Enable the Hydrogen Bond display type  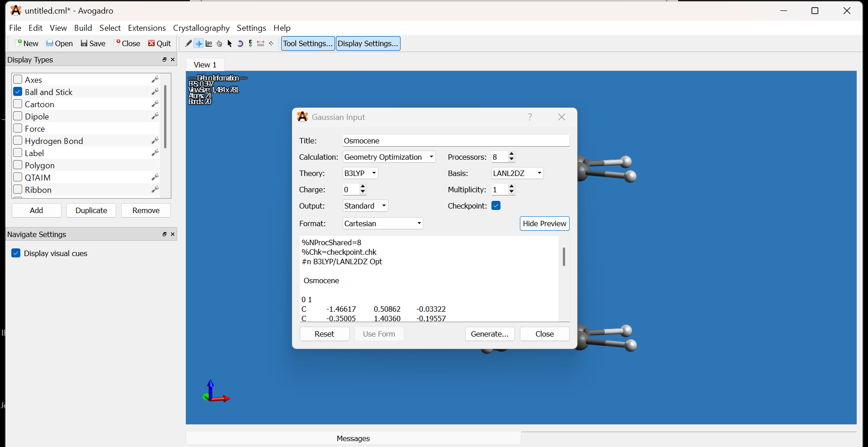(x=18, y=141)
